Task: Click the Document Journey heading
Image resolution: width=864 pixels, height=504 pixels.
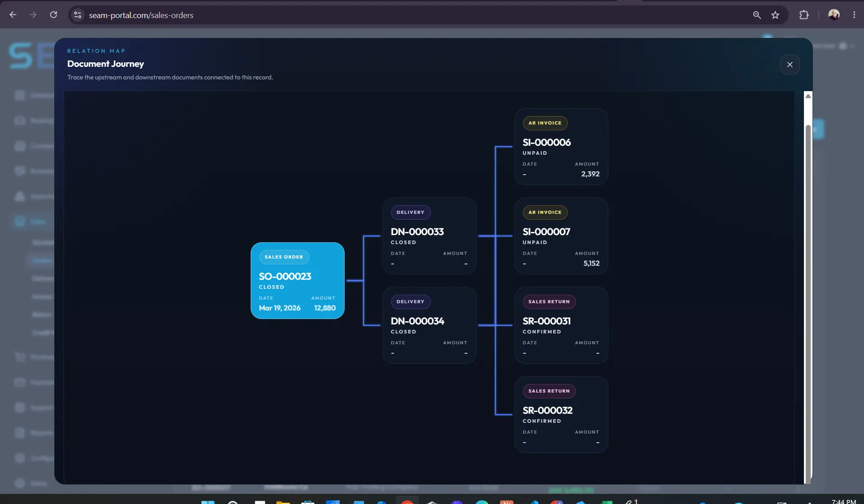Action: [x=106, y=64]
